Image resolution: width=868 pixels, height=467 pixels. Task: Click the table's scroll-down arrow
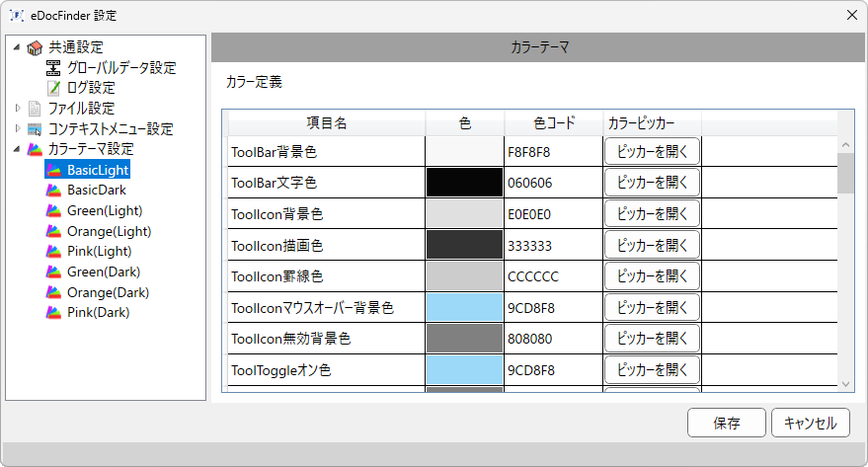tap(845, 384)
